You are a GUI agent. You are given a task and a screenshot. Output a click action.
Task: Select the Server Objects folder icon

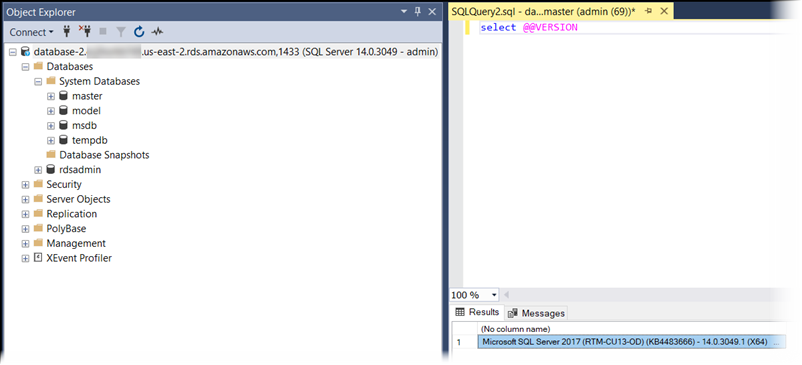(x=38, y=199)
